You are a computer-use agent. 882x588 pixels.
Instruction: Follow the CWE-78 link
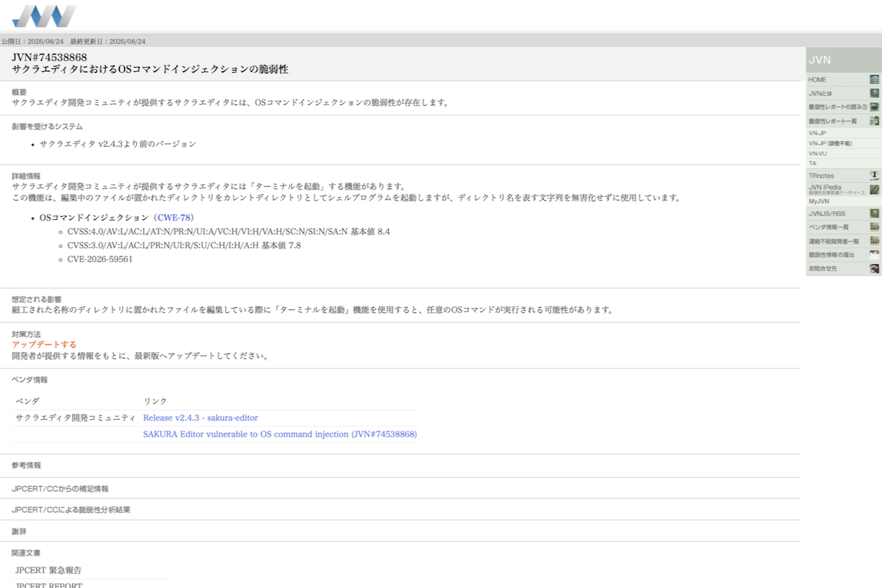click(x=173, y=218)
